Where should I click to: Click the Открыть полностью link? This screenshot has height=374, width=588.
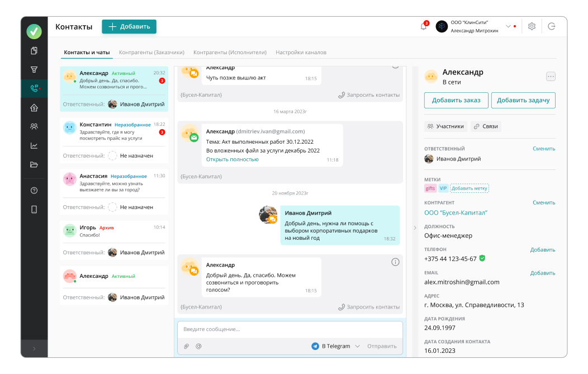coord(232,159)
